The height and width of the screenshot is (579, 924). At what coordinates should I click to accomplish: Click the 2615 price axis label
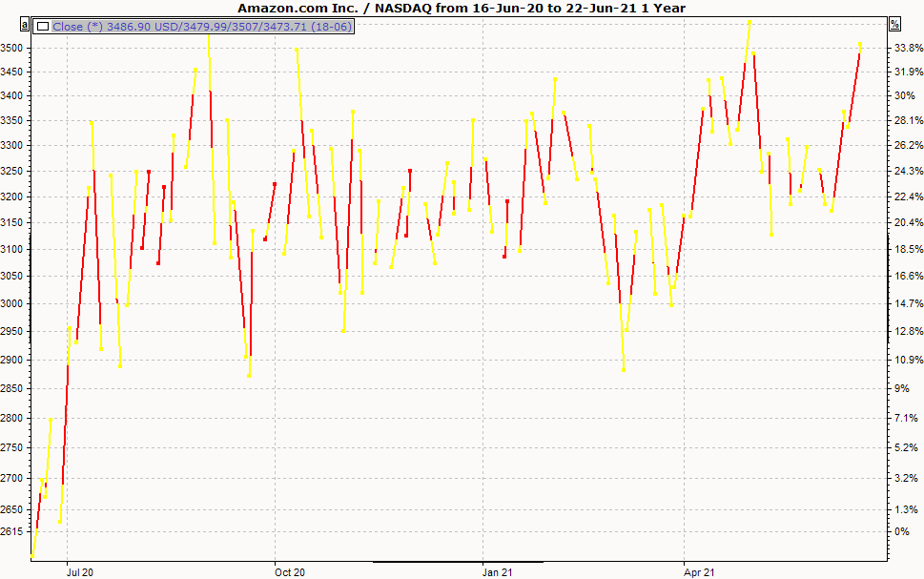(12, 531)
